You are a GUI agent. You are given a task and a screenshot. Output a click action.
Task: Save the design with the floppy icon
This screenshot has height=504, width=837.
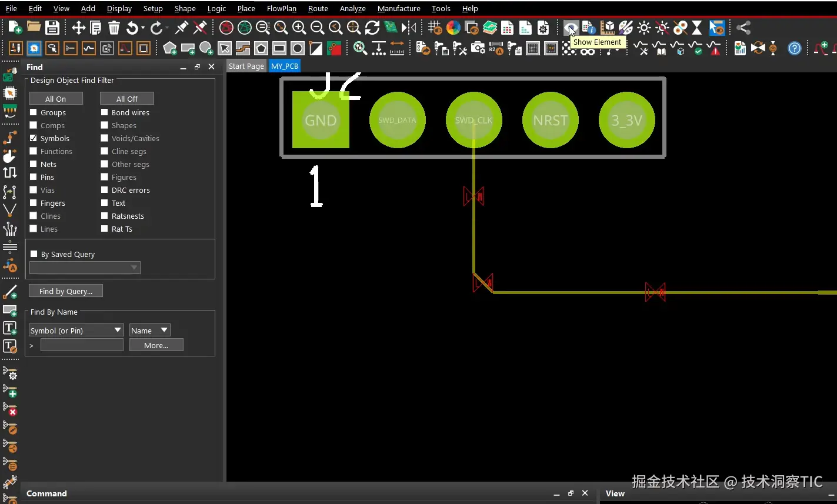pyautogui.click(x=52, y=28)
